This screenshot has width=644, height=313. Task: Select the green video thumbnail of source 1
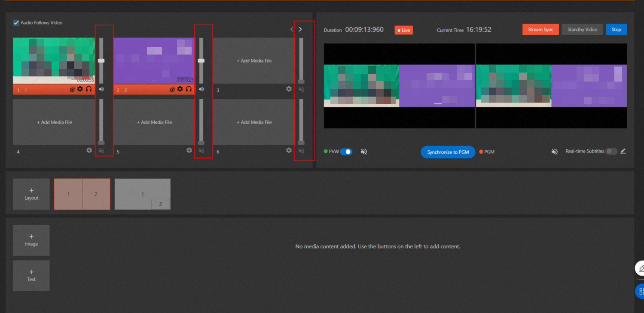(x=54, y=61)
